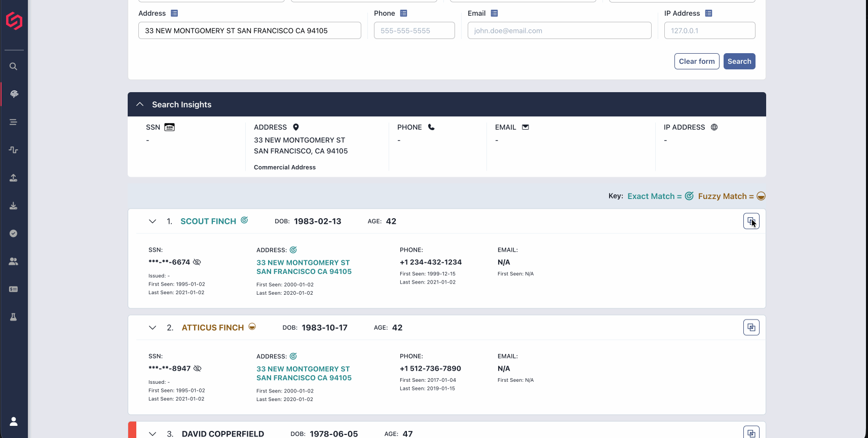This screenshot has width=868, height=438.
Task: Open the activity pulse icon in the sidebar
Action: tap(14, 150)
